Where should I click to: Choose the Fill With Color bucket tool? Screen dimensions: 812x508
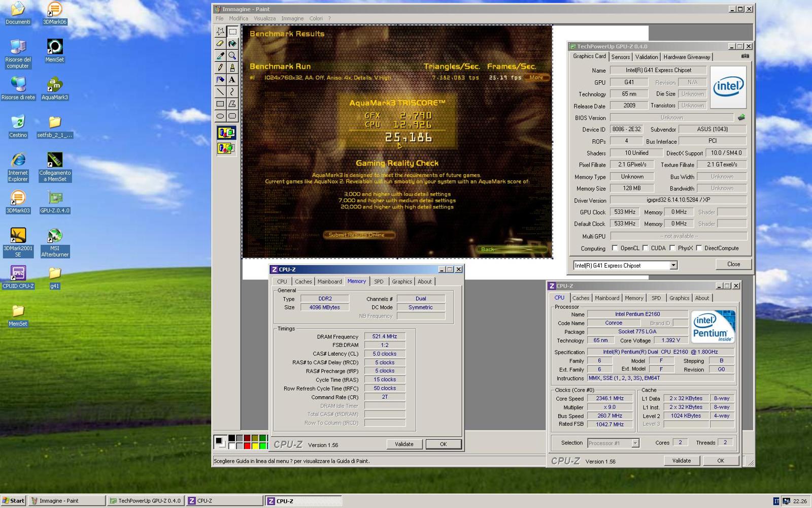(232, 44)
